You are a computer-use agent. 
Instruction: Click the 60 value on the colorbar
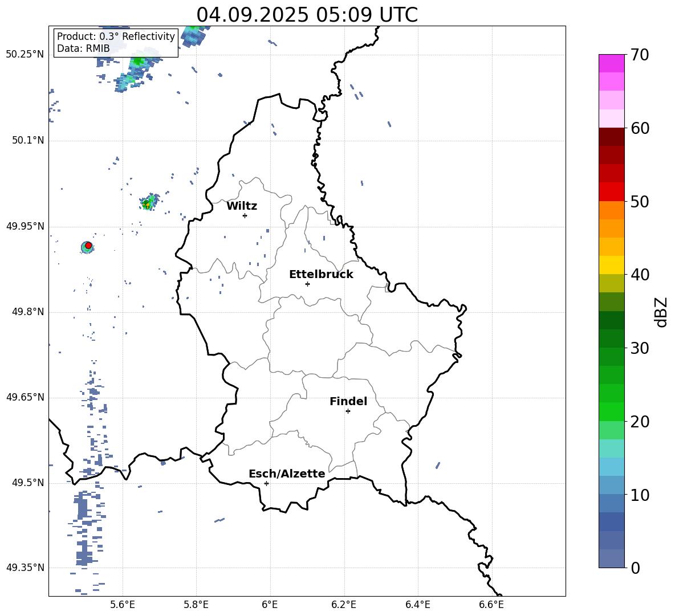[x=640, y=128]
